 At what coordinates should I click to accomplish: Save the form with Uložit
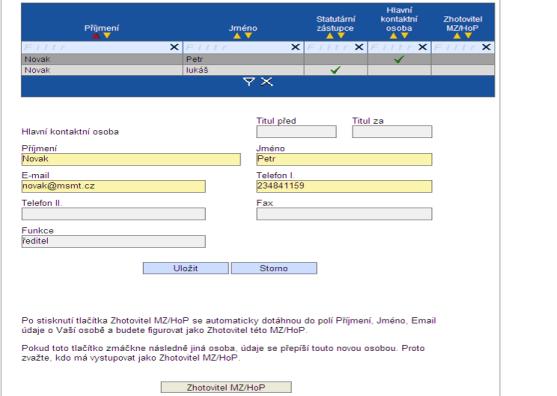[186, 268]
